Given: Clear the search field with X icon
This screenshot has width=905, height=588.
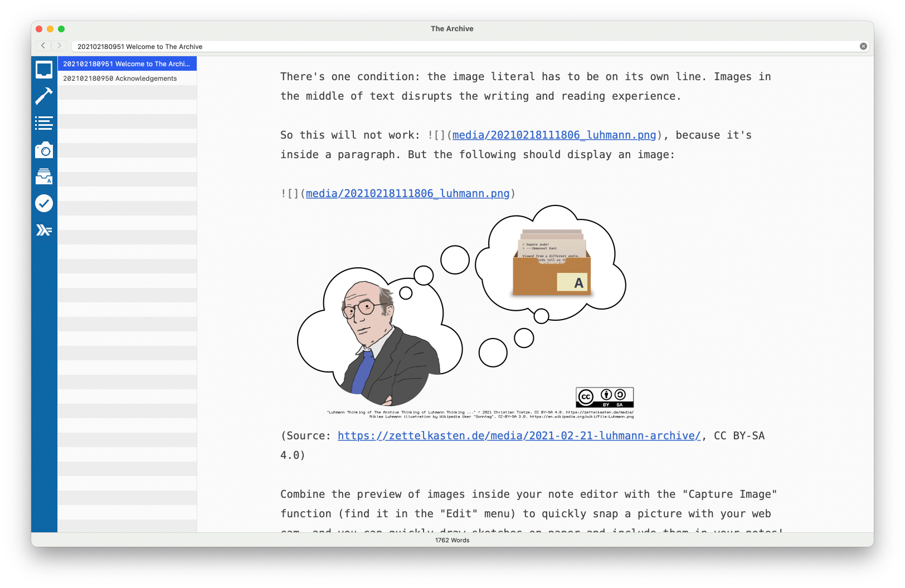Looking at the screenshot, I should [x=863, y=46].
